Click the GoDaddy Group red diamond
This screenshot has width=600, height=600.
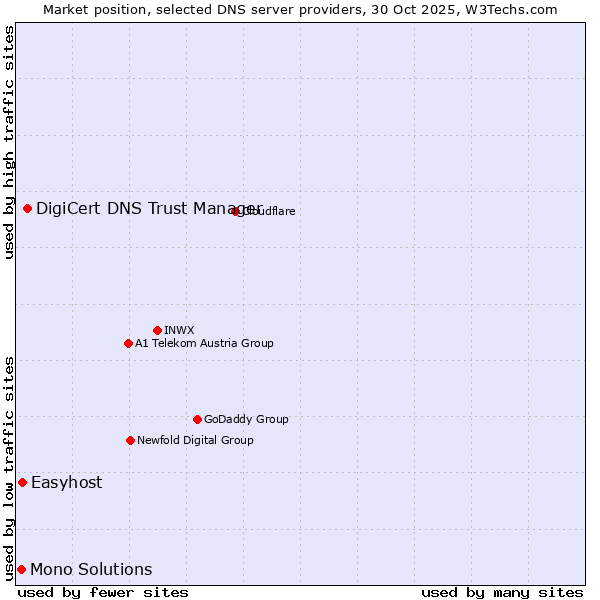pos(197,419)
